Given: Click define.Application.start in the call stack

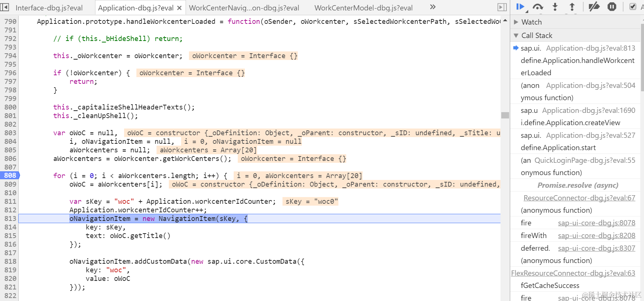Looking at the screenshot, I should pos(558,148).
